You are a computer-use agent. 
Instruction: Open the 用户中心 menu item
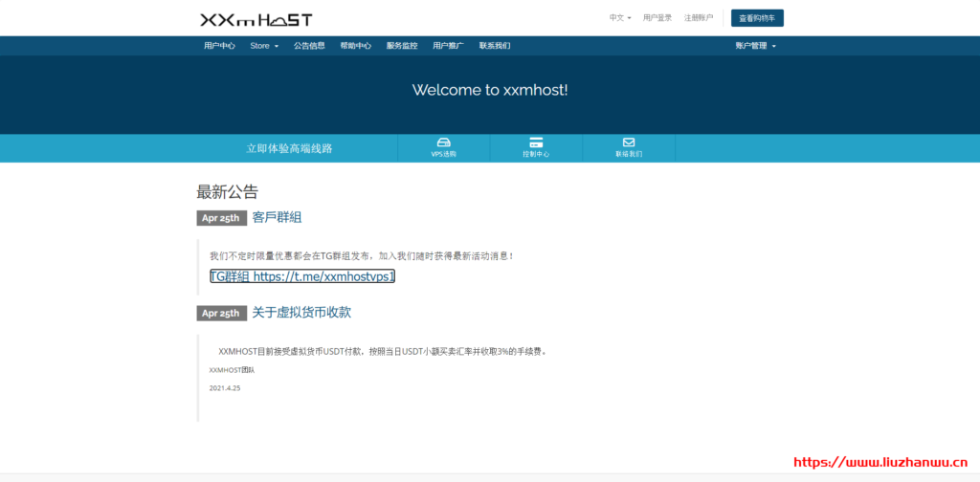(x=219, y=46)
